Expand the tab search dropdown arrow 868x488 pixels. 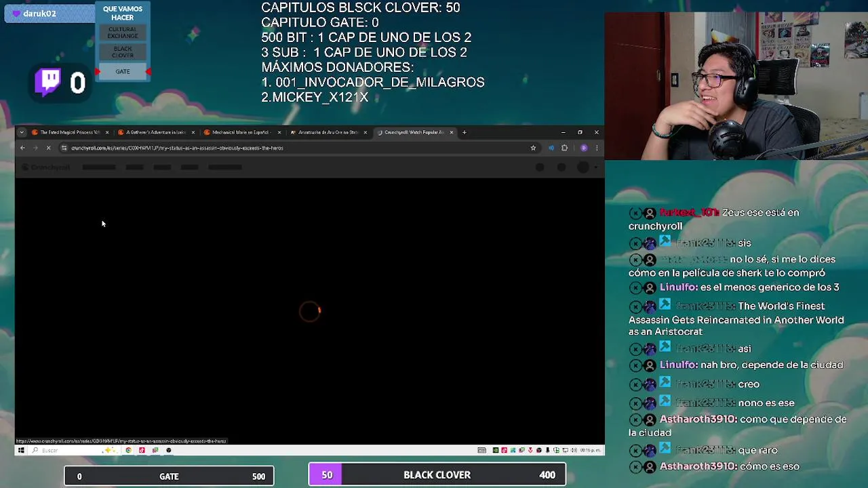click(22, 132)
